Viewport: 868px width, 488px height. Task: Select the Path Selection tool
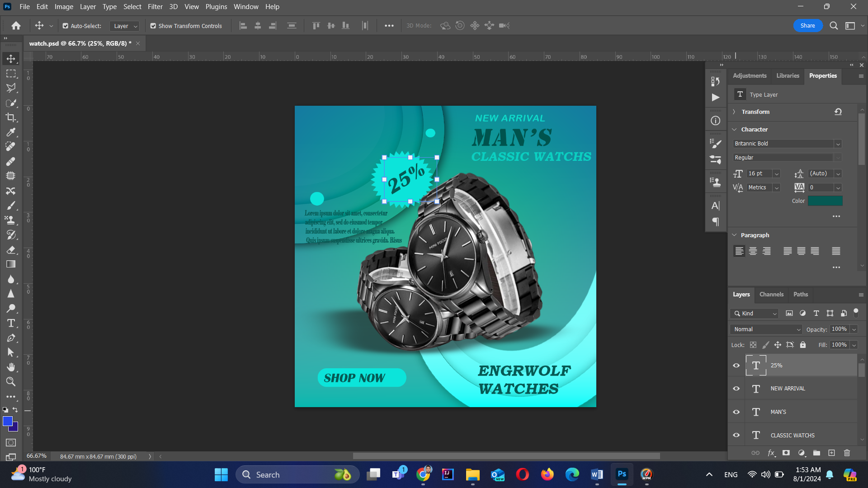pos(11,352)
